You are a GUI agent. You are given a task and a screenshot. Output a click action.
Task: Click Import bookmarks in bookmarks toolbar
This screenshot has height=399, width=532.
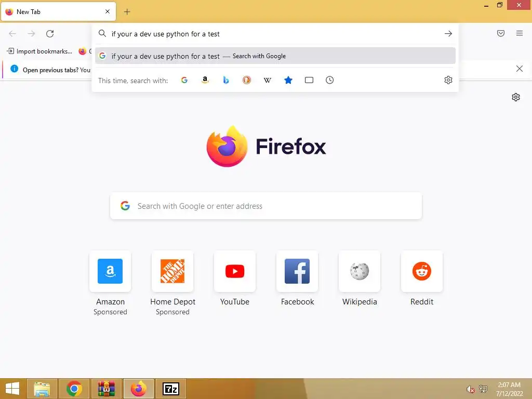pos(39,51)
